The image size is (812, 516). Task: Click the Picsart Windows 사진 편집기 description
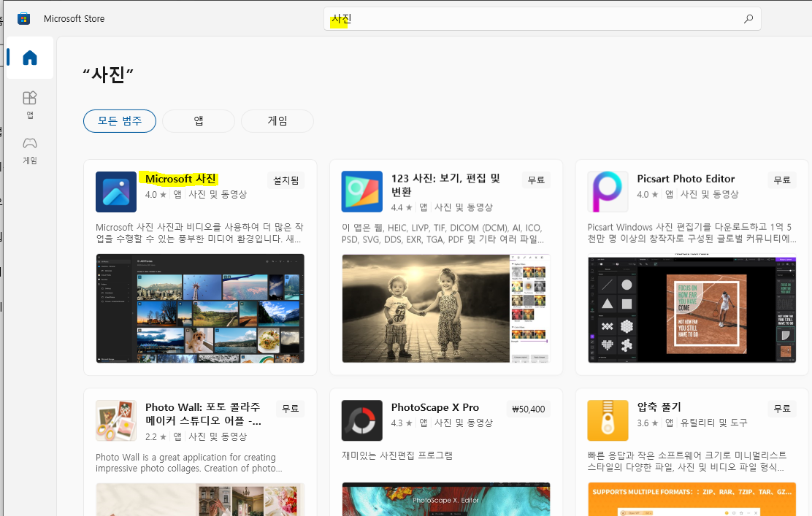pyautogui.click(x=692, y=233)
